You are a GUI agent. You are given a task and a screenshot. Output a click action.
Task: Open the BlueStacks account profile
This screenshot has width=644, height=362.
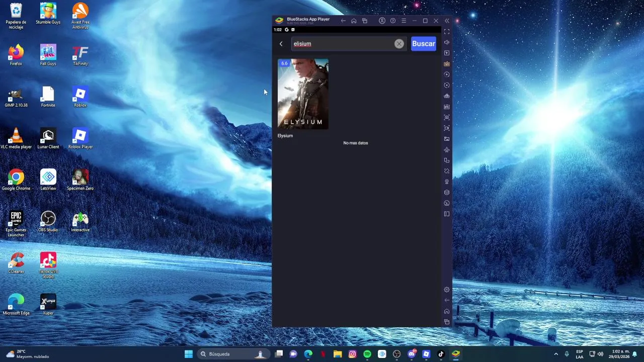click(x=382, y=21)
